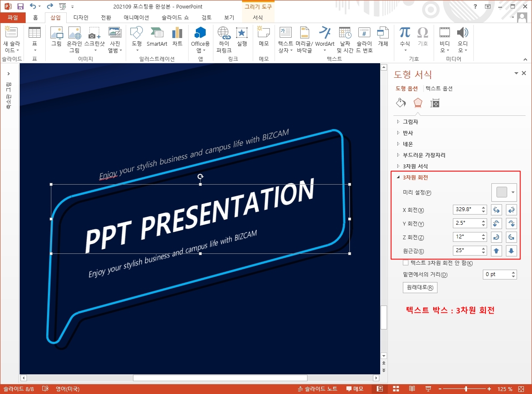Rotate Y down button

(x=511, y=223)
